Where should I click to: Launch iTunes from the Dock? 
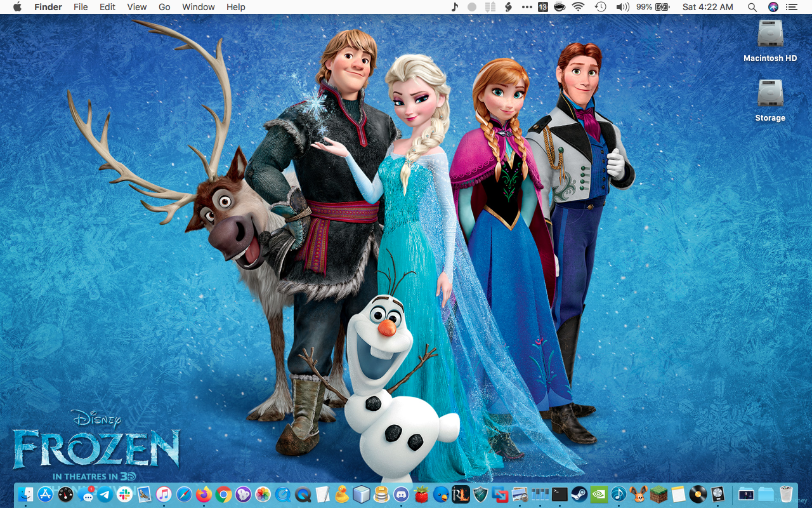coord(164,494)
